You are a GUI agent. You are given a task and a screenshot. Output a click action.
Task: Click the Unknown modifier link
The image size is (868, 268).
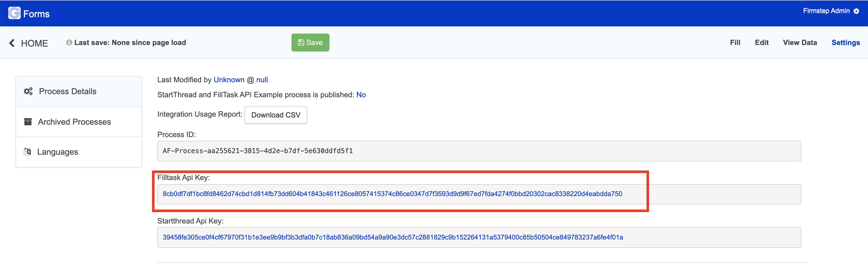click(x=229, y=80)
